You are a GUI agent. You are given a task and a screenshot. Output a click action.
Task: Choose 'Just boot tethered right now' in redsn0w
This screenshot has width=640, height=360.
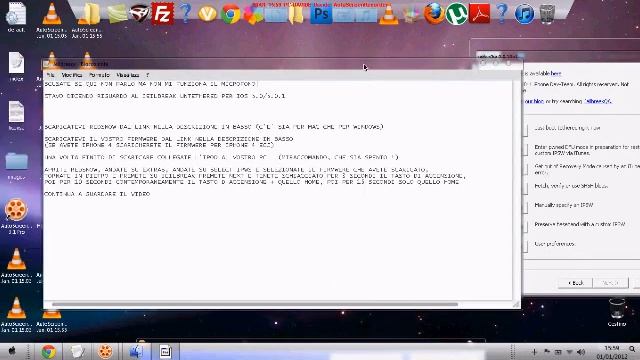pyautogui.click(x=567, y=128)
